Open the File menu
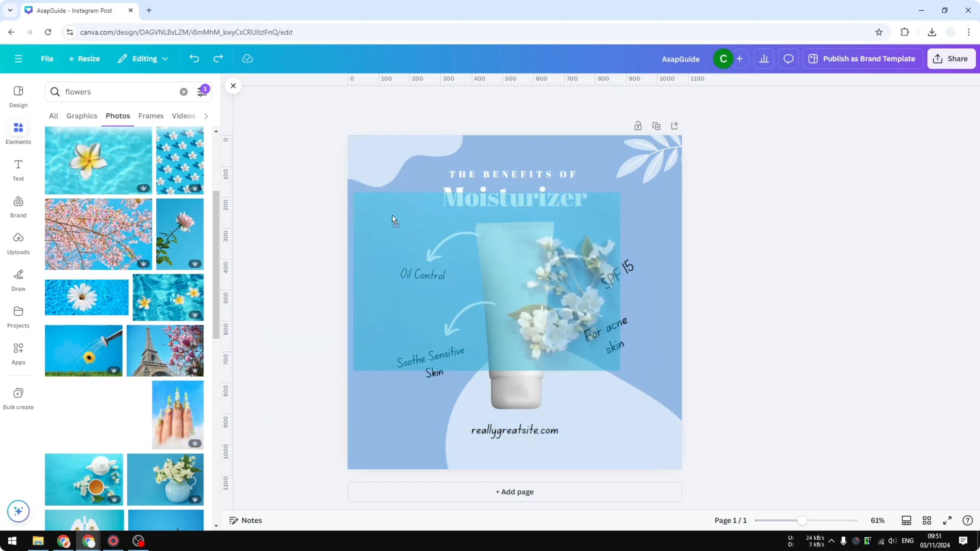The height and width of the screenshot is (551, 980). pos(47,58)
